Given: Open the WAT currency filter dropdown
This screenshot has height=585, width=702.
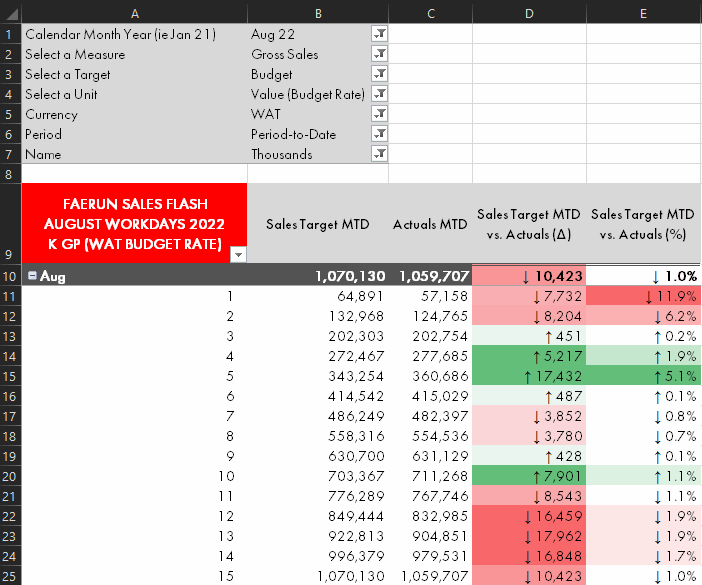Looking at the screenshot, I should point(379,114).
